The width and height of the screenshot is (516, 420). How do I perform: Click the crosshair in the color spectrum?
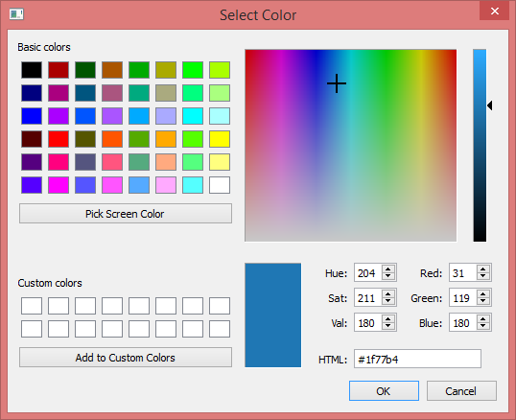[x=337, y=83]
